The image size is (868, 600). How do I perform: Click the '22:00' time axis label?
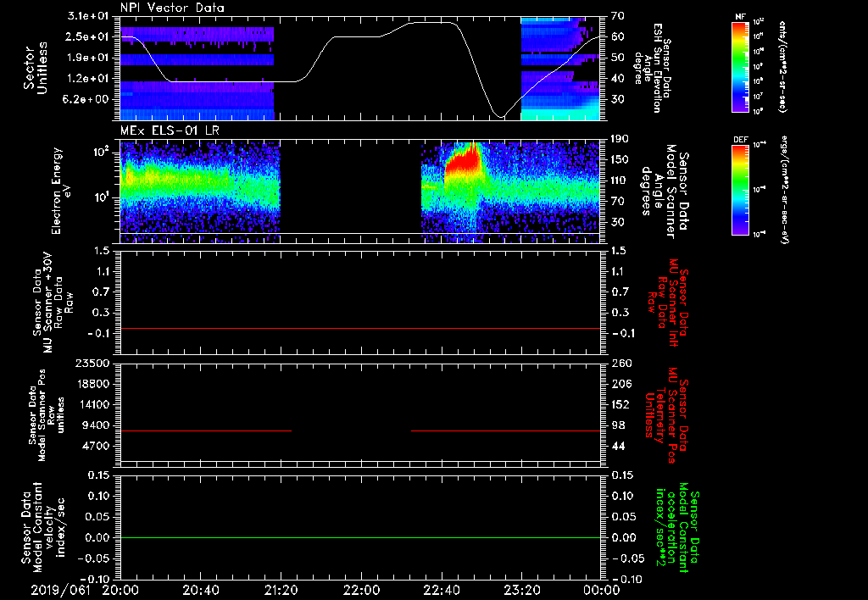361,590
